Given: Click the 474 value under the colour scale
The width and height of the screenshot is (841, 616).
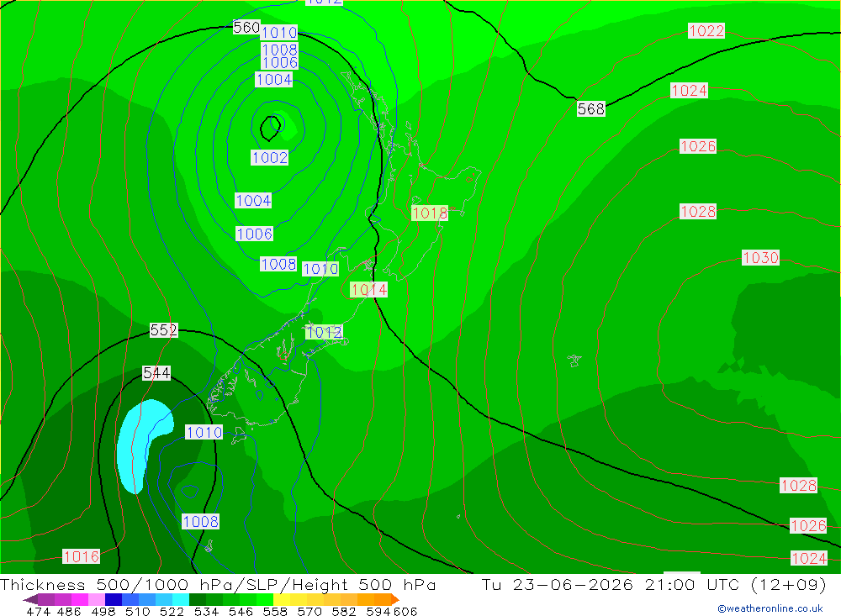Looking at the screenshot, I should click(38, 611).
